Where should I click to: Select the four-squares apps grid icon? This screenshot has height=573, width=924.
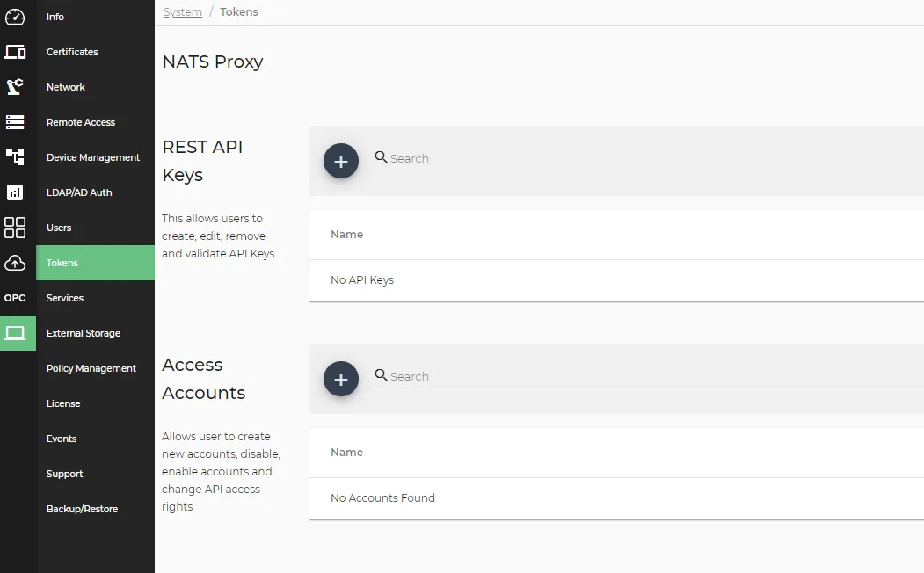15,228
